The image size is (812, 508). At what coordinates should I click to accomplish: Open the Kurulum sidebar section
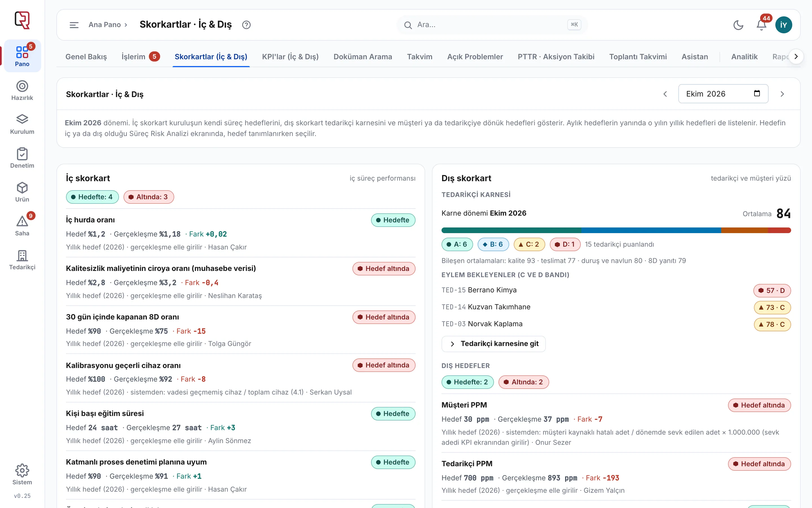pos(22,124)
